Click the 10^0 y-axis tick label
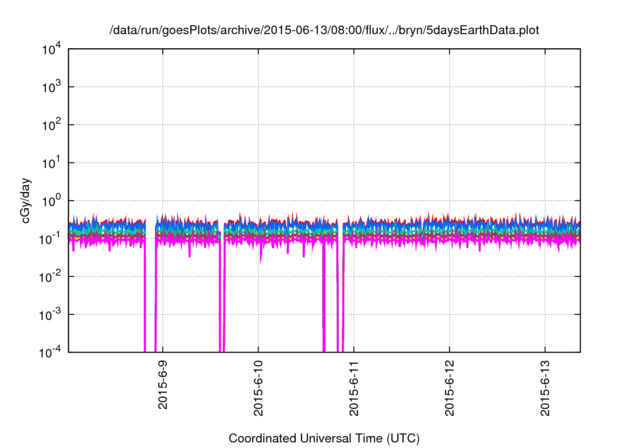The width and height of the screenshot is (640, 448). tap(51, 201)
